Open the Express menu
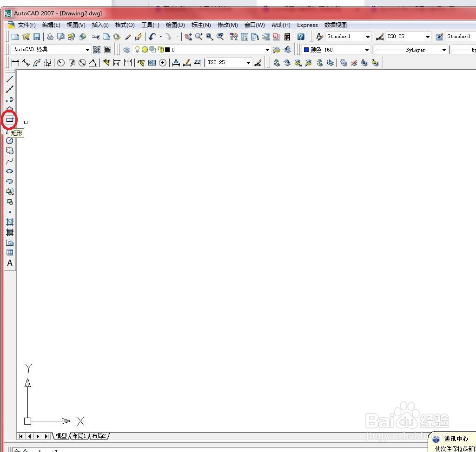 click(307, 25)
